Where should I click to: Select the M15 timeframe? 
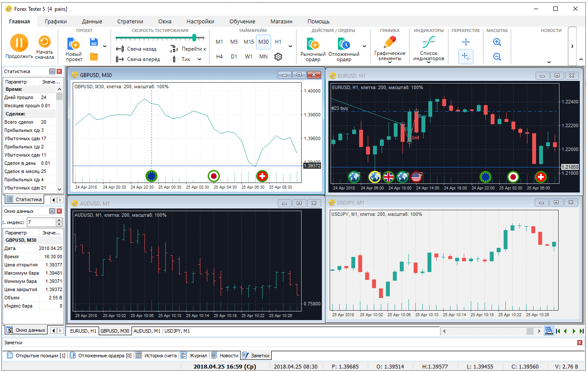coord(249,42)
